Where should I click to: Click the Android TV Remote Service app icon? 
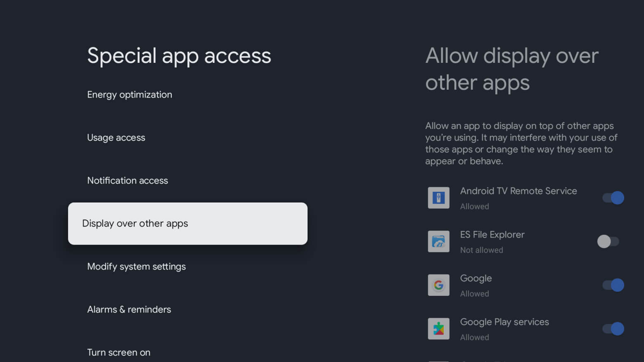[438, 198]
